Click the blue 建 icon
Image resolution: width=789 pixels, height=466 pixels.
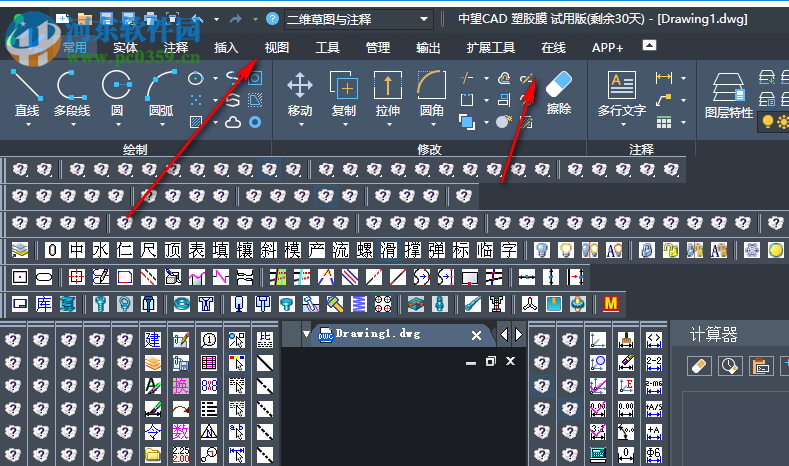[153, 340]
